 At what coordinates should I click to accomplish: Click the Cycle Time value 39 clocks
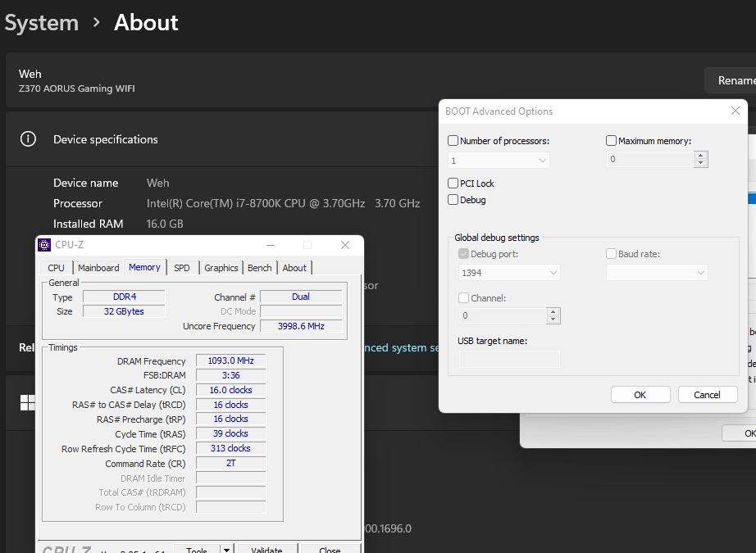pos(231,433)
